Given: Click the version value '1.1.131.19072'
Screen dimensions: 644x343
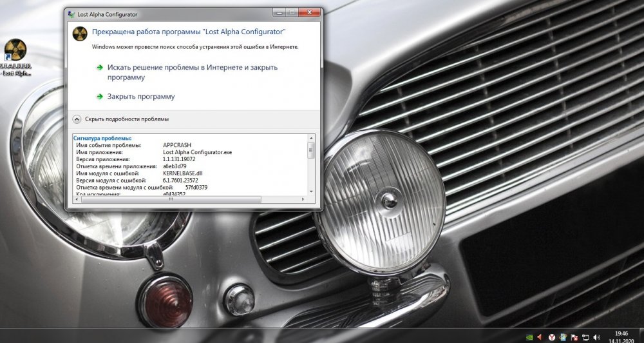Looking at the screenshot, I should point(179,159).
